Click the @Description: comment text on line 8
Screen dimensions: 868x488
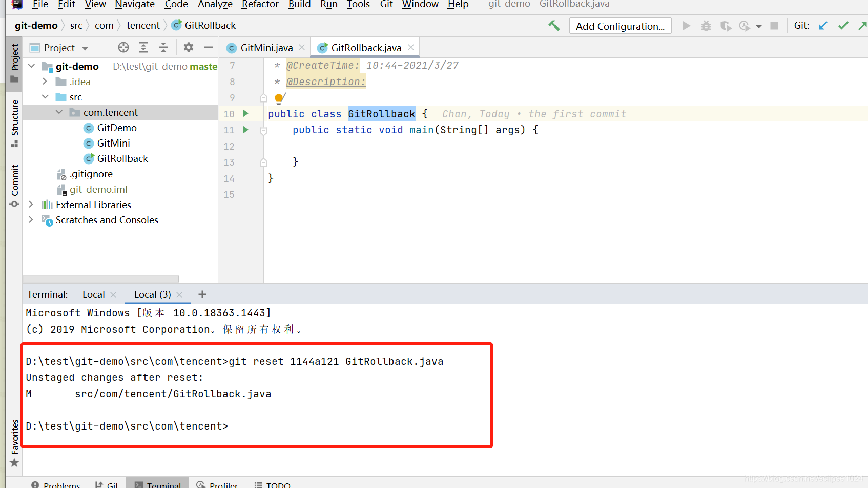point(326,82)
